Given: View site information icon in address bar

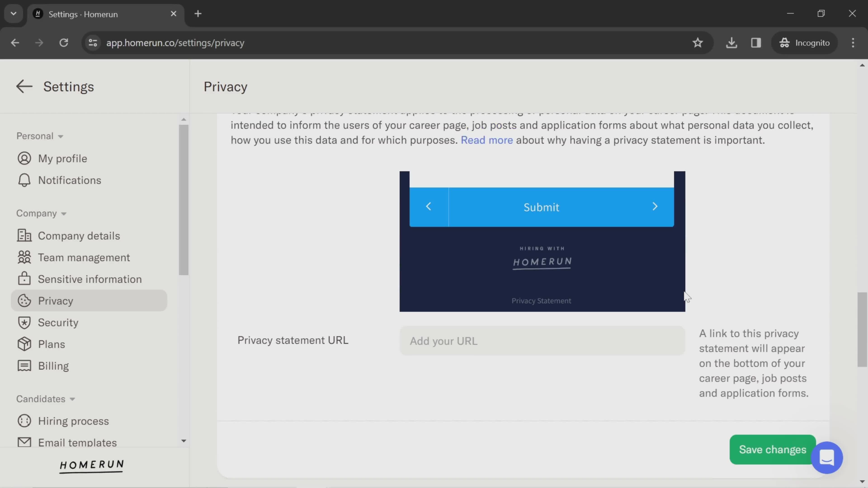Looking at the screenshot, I should (93, 43).
